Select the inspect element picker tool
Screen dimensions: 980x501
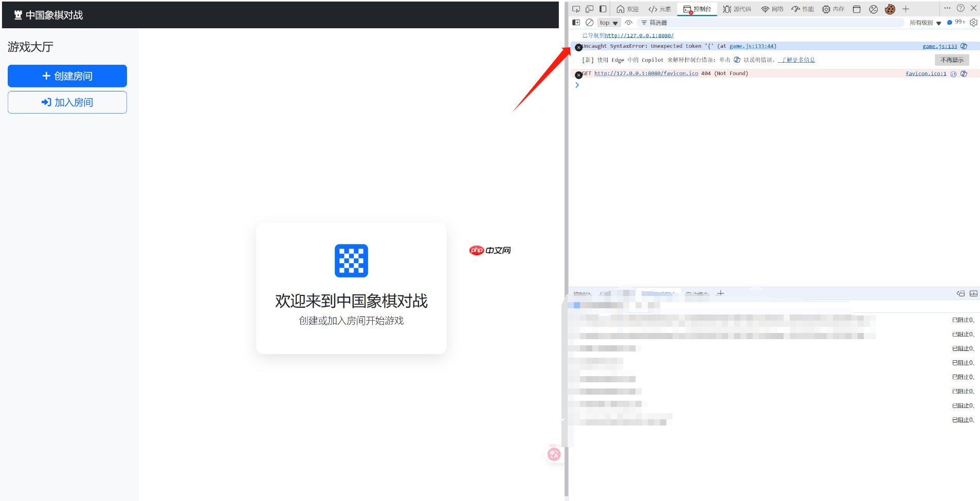coord(577,9)
